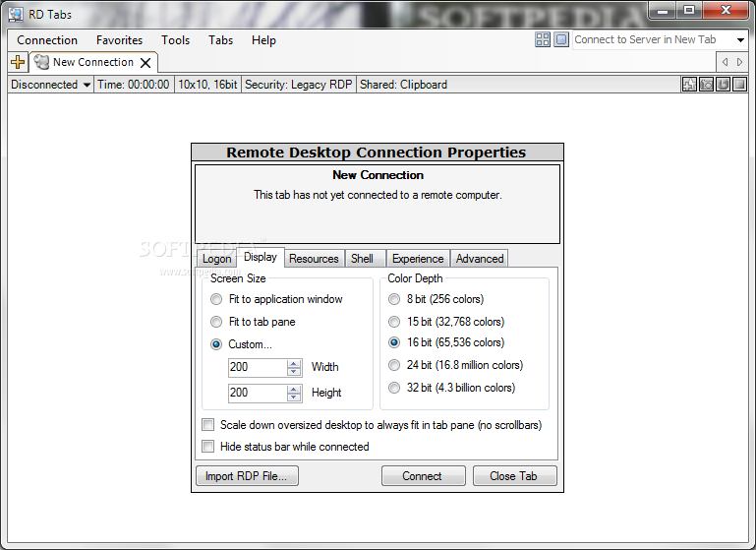This screenshot has height=550, width=756.
Task: Close the New Connection tab with X
Action: tap(145, 63)
